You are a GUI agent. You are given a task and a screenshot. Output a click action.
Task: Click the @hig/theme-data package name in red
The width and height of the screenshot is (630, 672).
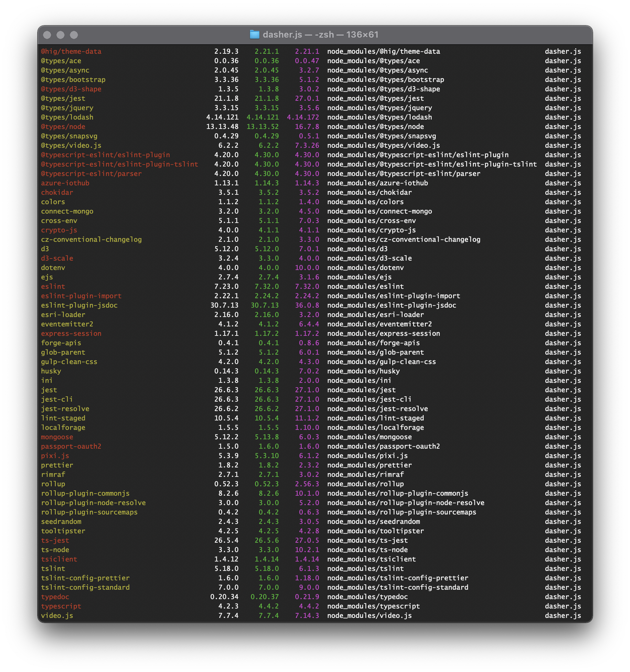71,51
